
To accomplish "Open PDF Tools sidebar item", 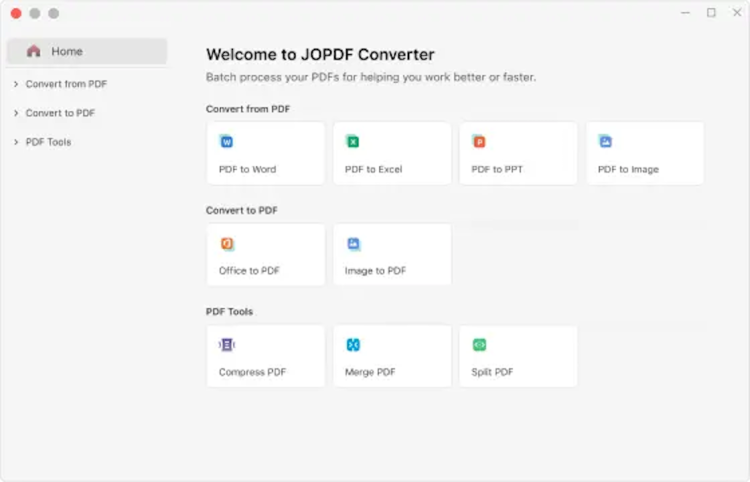I will (48, 142).
